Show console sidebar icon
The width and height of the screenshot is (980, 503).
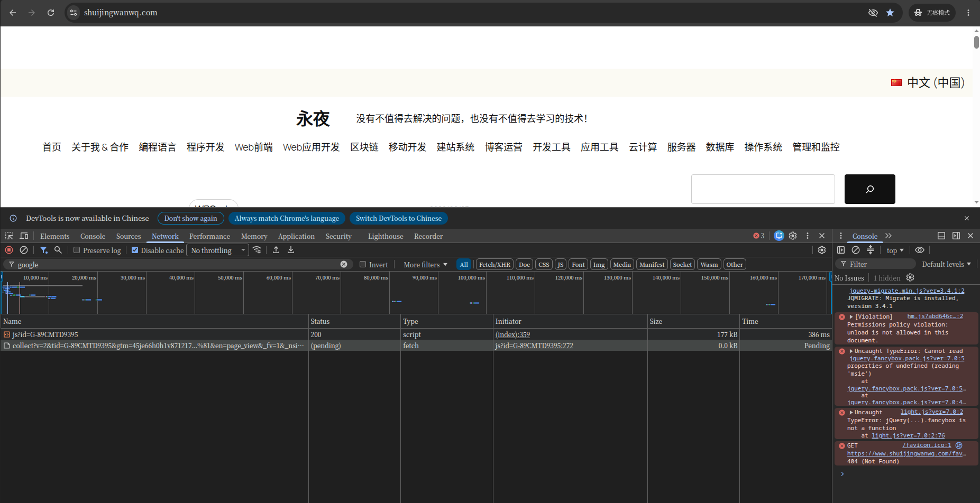(841, 250)
